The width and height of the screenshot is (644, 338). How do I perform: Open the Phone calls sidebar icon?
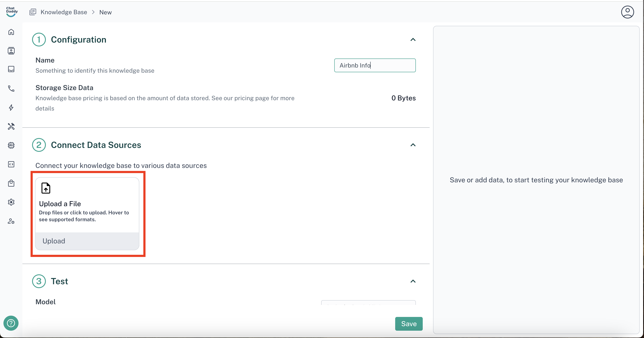[x=11, y=88]
